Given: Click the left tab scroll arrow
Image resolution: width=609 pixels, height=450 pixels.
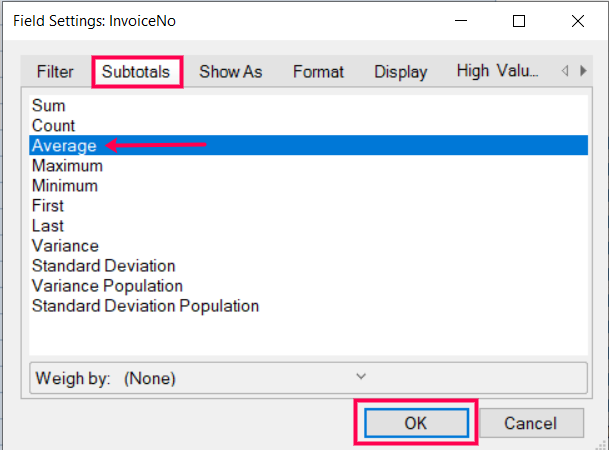Looking at the screenshot, I should [565, 71].
